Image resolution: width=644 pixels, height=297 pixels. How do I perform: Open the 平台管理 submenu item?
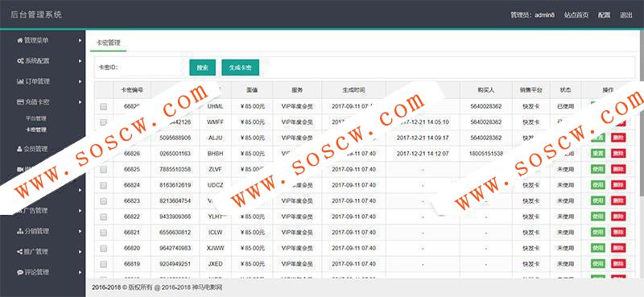click(35, 118)
